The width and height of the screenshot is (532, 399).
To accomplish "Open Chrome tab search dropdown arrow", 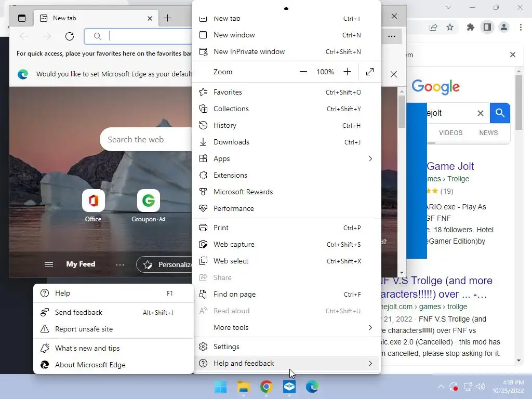I will pos(448,7).
